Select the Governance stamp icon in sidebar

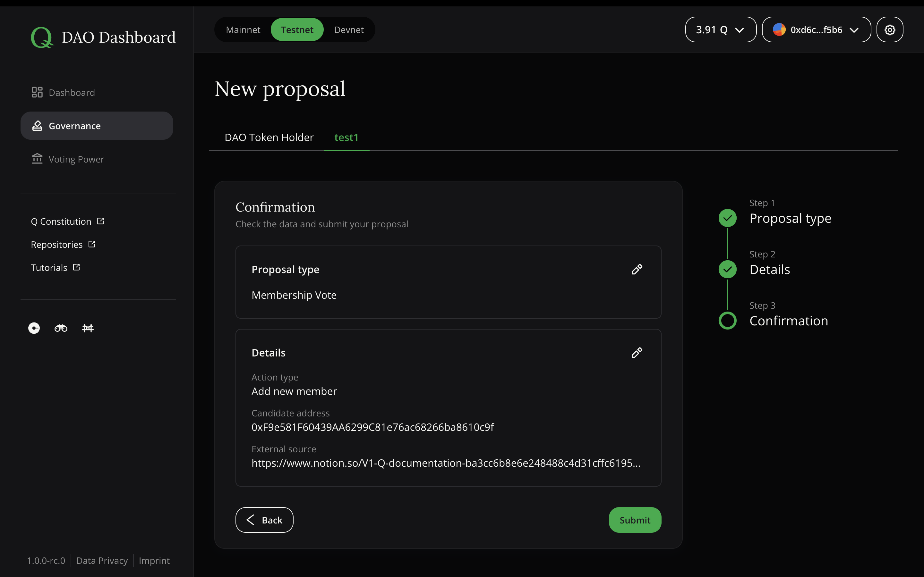[37, 126]
